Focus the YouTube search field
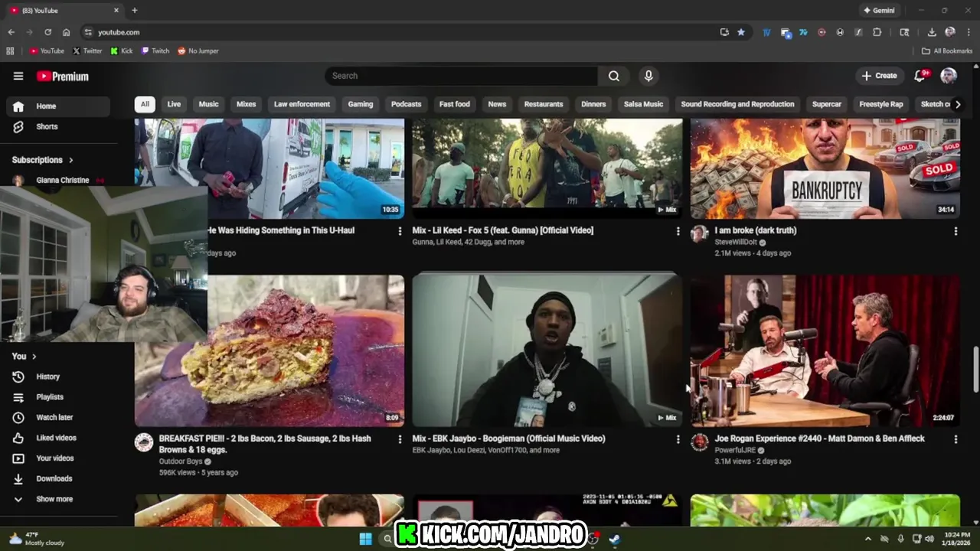980x551 pixels. 462,76
